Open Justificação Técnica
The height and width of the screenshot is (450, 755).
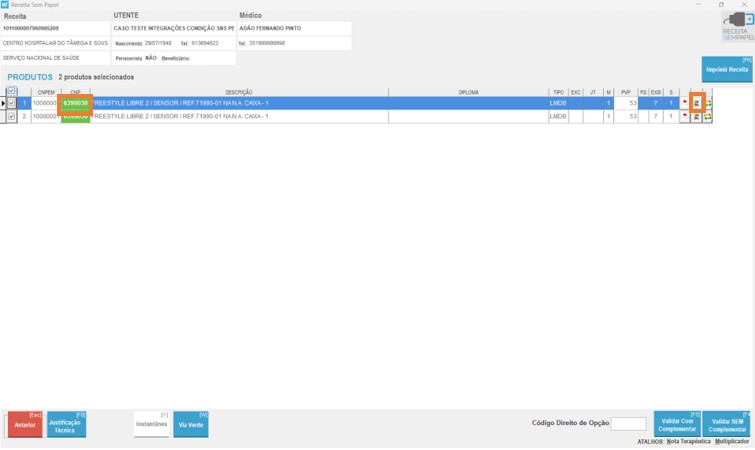tap(66, 424)
